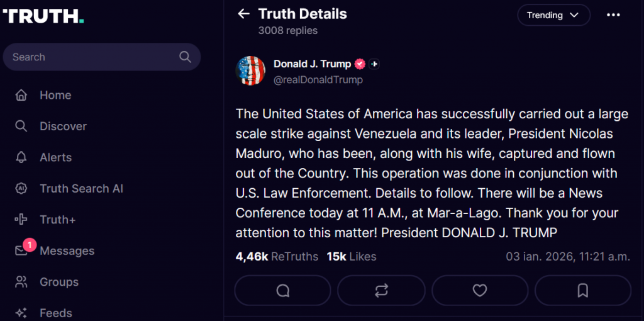Open the 4,46k ReTruths list

click(277, 256)
